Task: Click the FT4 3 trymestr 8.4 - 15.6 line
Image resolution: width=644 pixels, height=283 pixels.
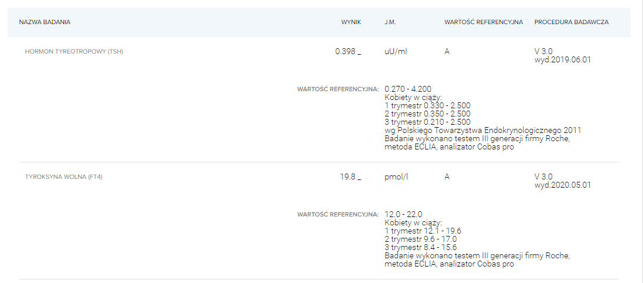Action: [420, 248]
